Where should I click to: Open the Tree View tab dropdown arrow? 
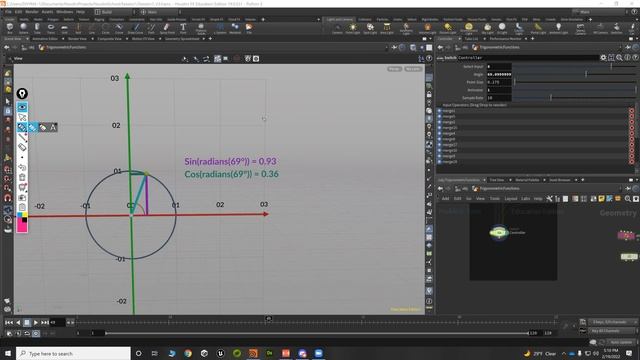[510, 180]
